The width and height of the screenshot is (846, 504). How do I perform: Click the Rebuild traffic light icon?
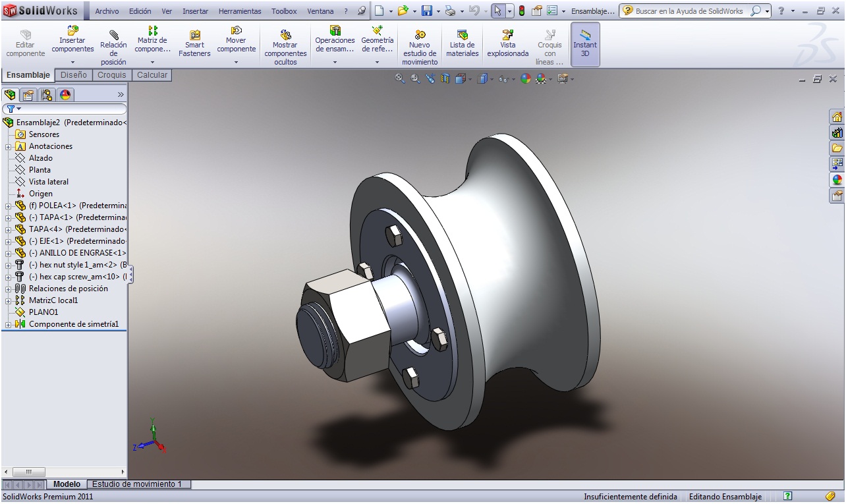tap(522, 11)
